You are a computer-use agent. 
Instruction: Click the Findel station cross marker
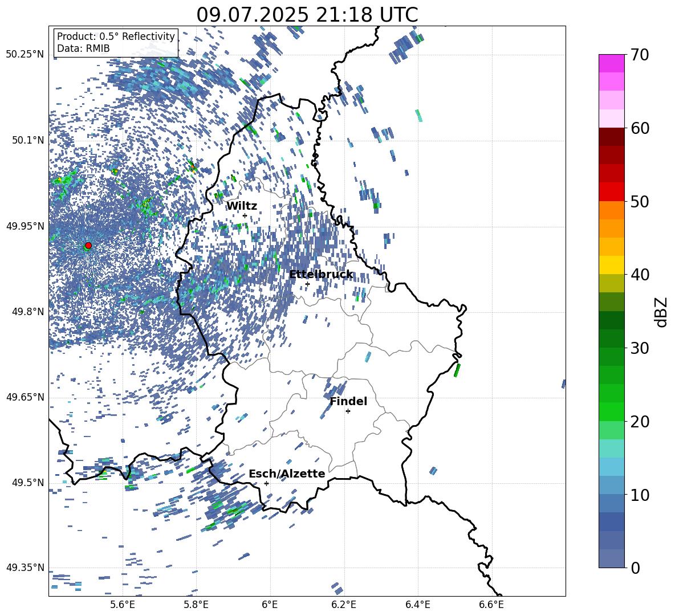[x=348, y=411]
